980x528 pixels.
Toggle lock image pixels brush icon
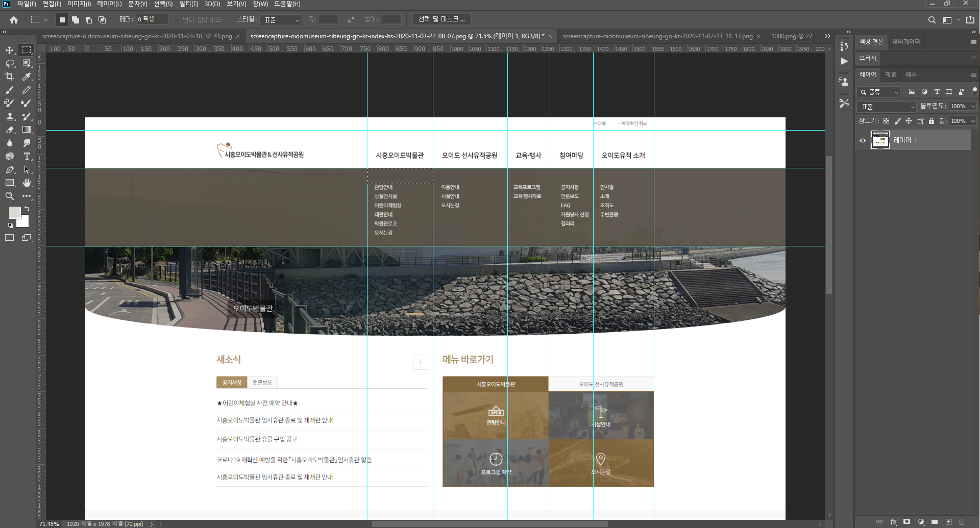coord(897,121)
